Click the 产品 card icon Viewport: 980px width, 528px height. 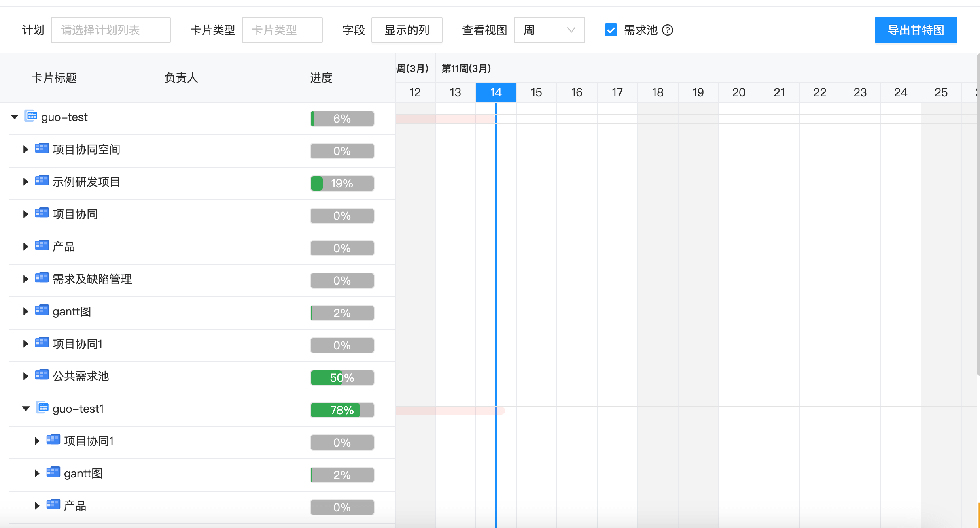pos(42,246)
